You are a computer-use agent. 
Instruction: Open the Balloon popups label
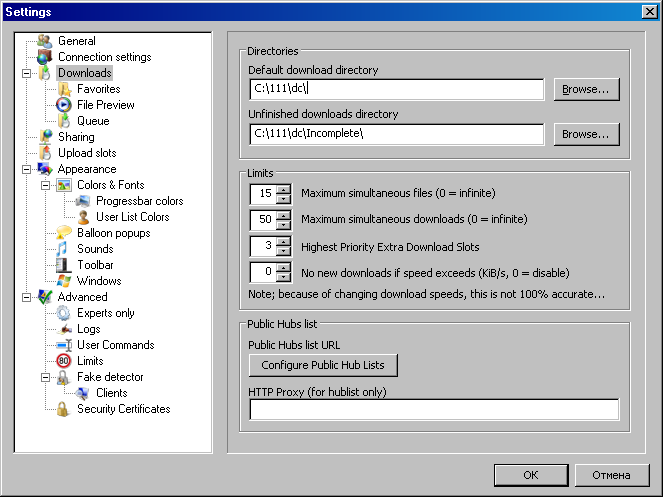[114, 233]
